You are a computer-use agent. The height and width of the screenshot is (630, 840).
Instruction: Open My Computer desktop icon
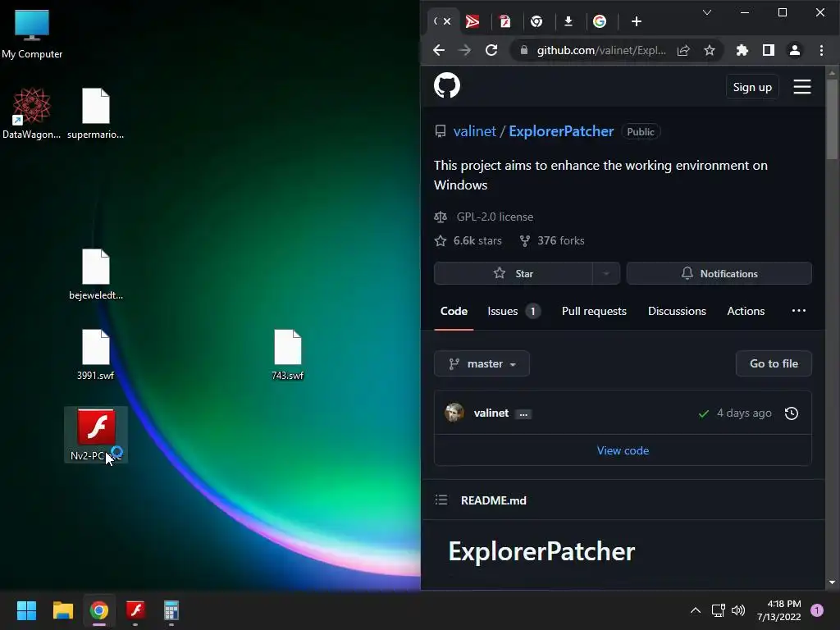[x=32, y=33]
